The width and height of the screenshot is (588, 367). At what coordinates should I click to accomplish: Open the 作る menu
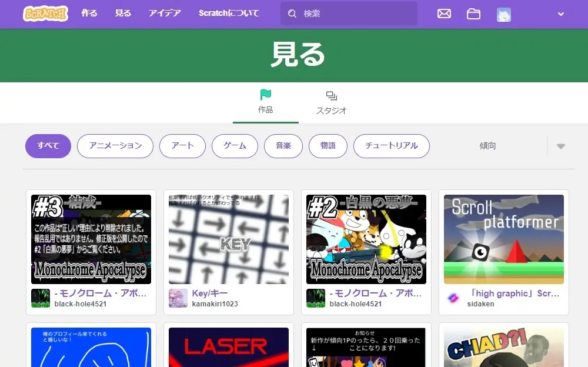(89, 13)
